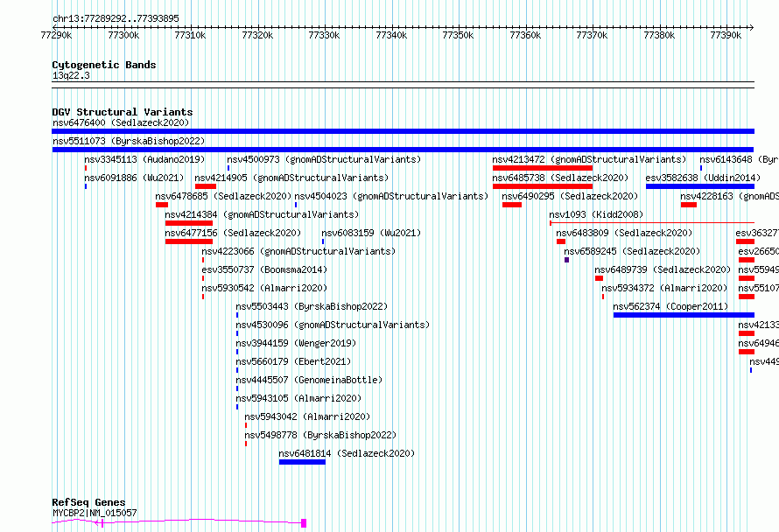Click red bar under nsv4213472
Viewport: 779px width, 532px height.
pos(543,168)
